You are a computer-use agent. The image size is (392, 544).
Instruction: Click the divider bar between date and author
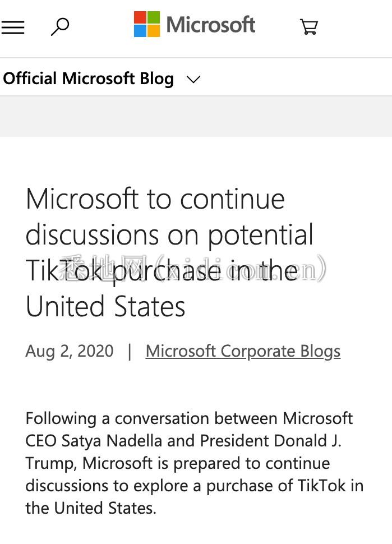(130, 352)
